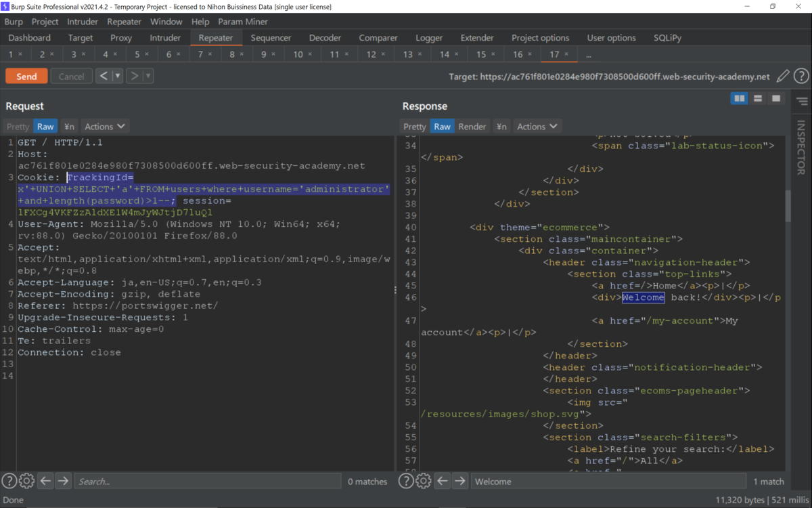Select Repeater sub-tab 16

point(518,54)
